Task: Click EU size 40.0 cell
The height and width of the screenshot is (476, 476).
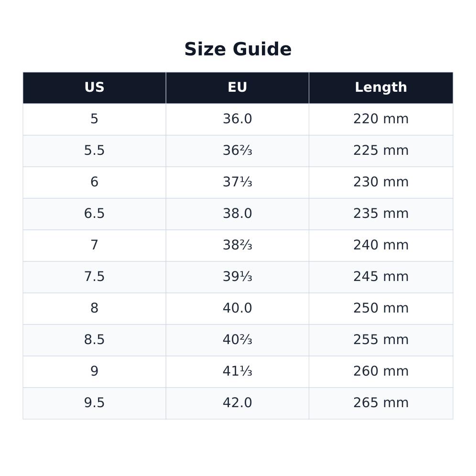Action: click(238, 309)
